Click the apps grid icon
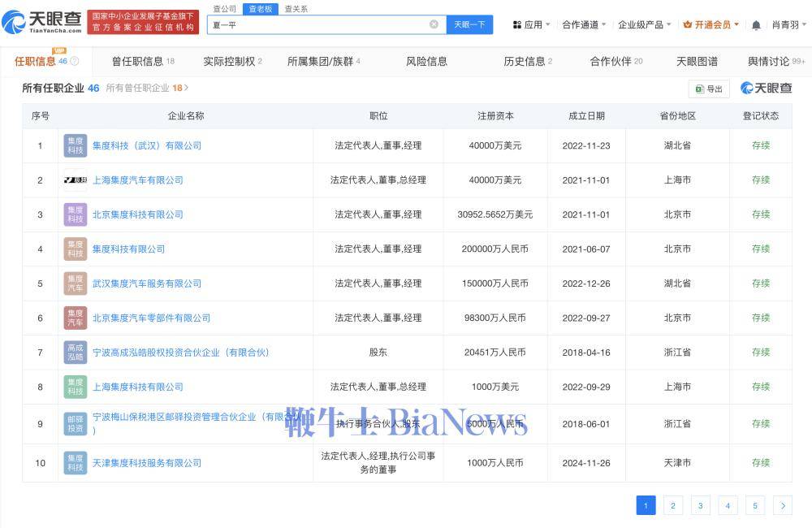Image resolution: width=812 pixels, height=528 pixels. point(516,24)
